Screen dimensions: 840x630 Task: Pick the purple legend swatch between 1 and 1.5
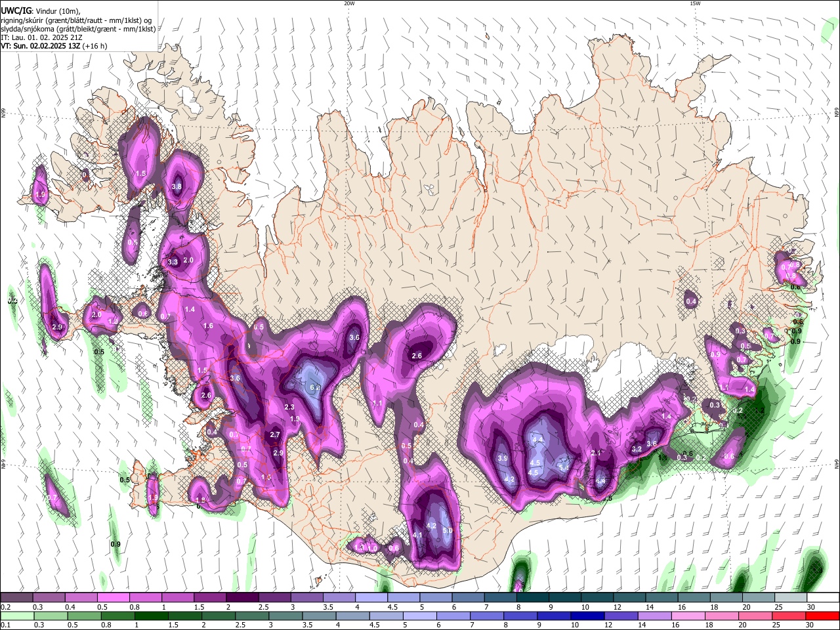click(x=177, y=598)
